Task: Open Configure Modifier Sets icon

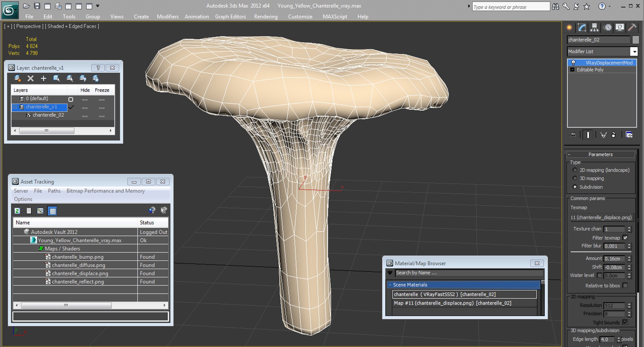Action: click(x=629, y=135)
